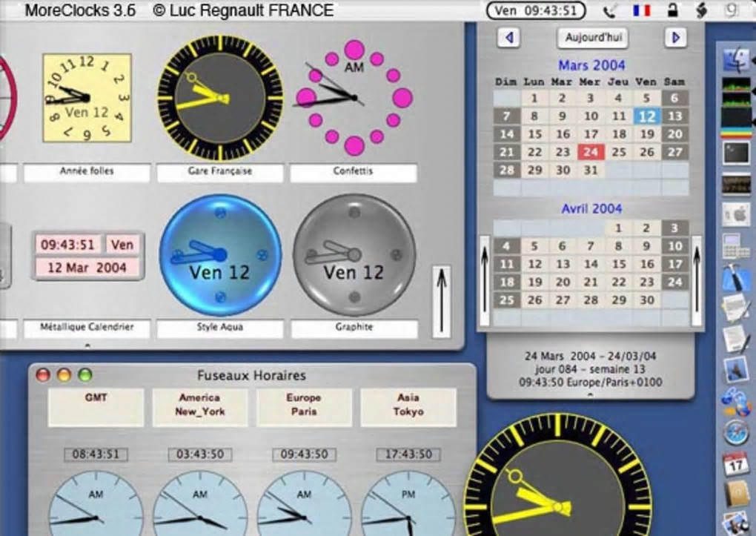Click the telephone icon in the menu bar

610,10
